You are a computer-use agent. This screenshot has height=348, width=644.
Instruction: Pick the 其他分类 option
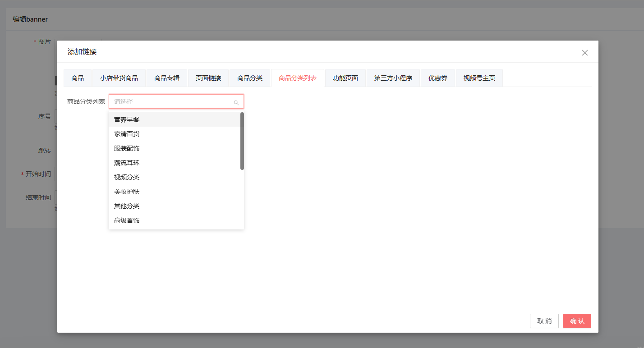[x=175, y=206]
